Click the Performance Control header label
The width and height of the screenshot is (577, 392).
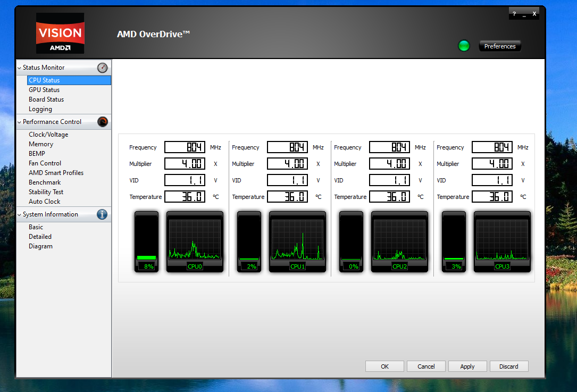click(x=52, y=122)
